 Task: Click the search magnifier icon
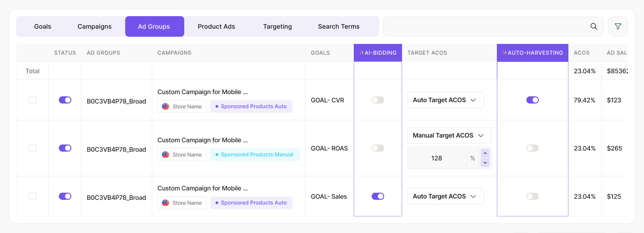pos(594,26)
